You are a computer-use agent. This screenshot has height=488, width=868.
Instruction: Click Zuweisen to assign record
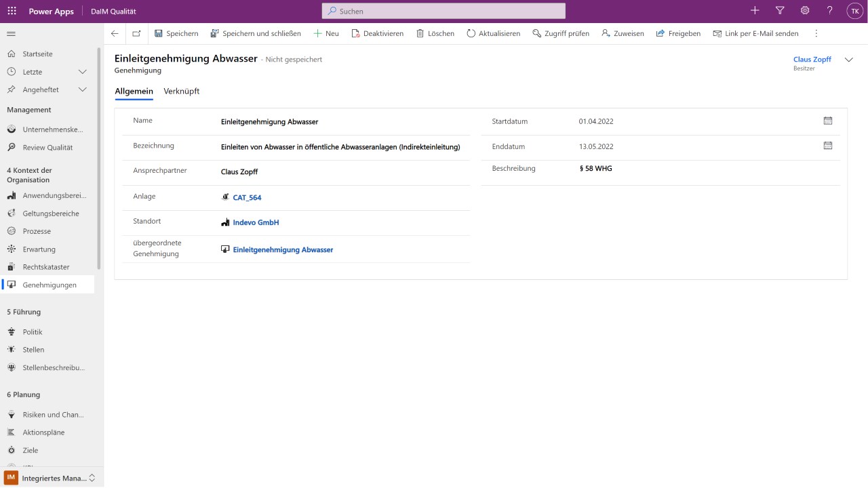pyautogui.click(x=623, y=33)
